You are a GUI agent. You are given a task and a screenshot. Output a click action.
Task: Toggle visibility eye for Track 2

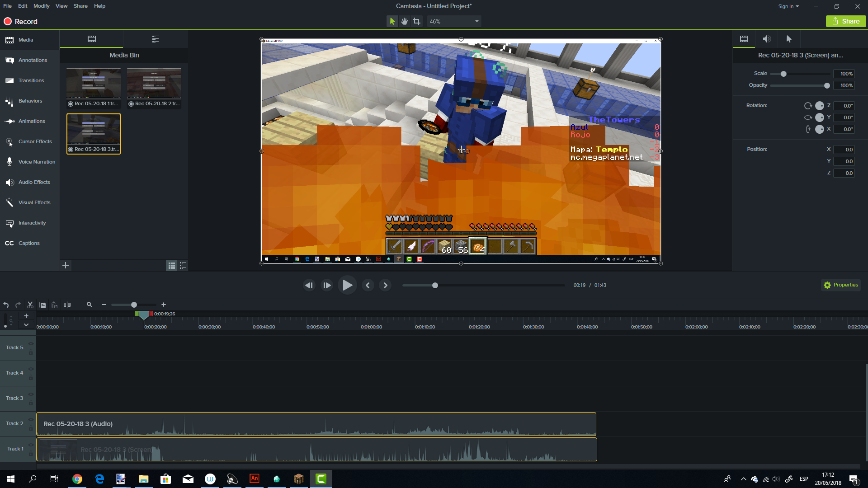coord(31,420)
